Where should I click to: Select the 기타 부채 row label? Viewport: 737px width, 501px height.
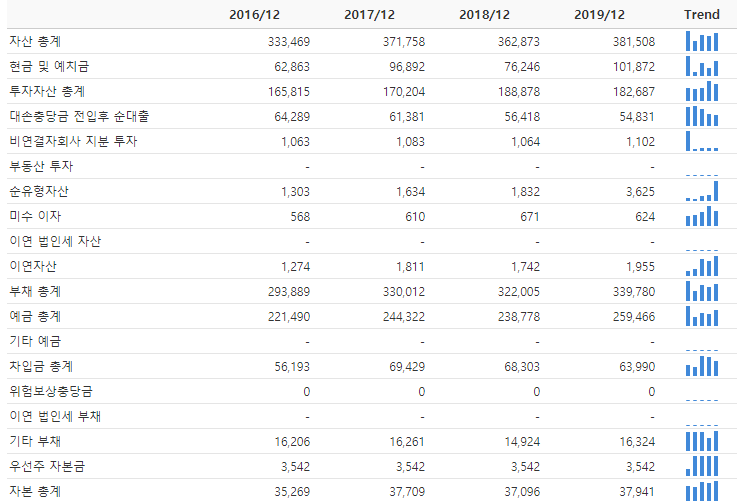(35, 441)
